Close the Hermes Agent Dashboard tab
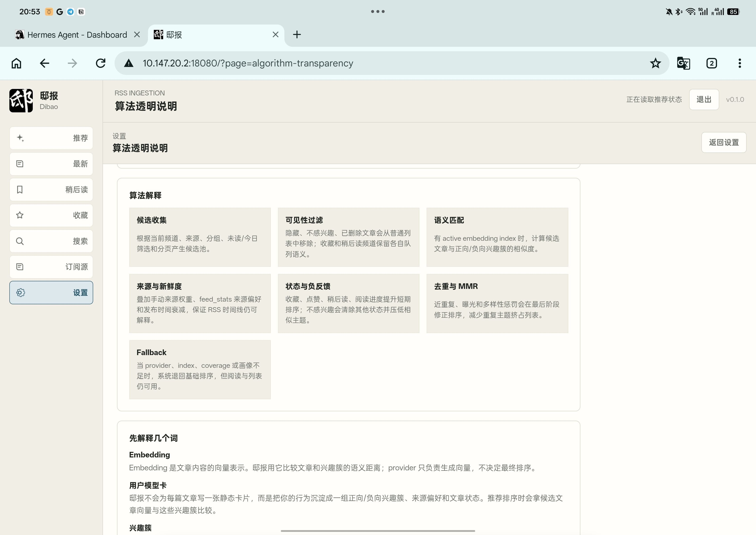The image size is (756, 535). tap(137, 35)
